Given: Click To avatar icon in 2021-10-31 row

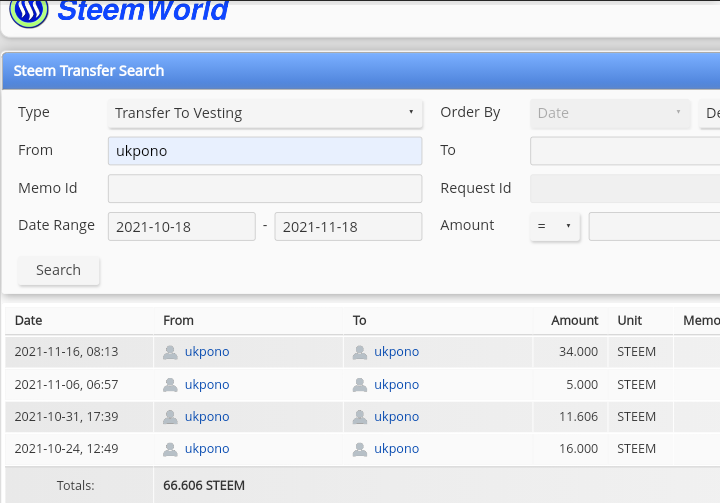Looking at the screenshot, I should tap(360, 417).
